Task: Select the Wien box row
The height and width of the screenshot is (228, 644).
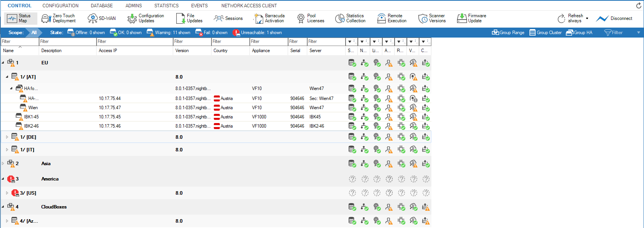Action: tap(216, 108)
